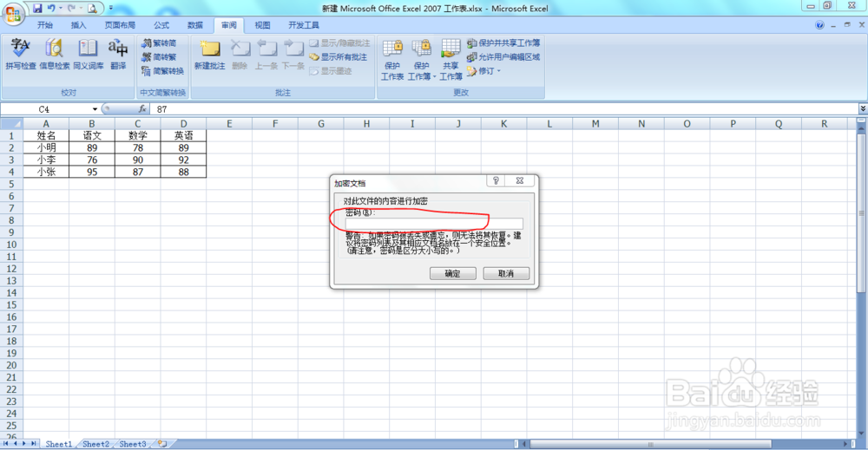
Task: Insert new comment (新建批注)
Action: point(210,54)
